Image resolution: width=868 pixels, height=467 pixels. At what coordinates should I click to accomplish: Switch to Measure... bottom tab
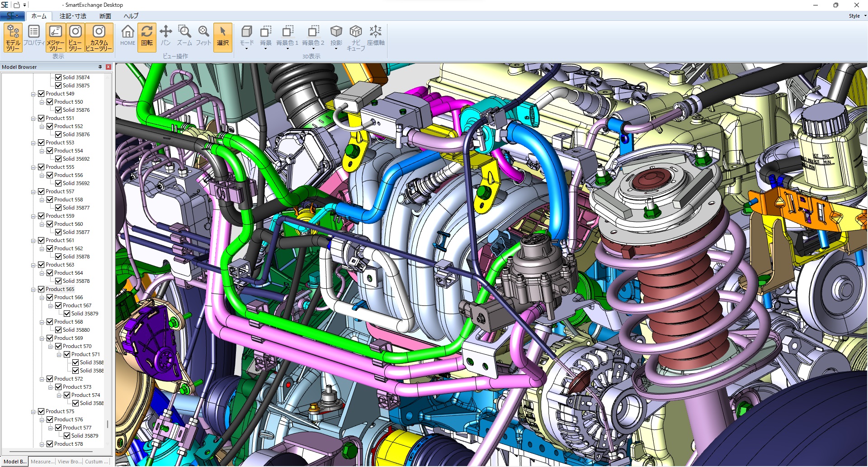(x=42, y=462)
